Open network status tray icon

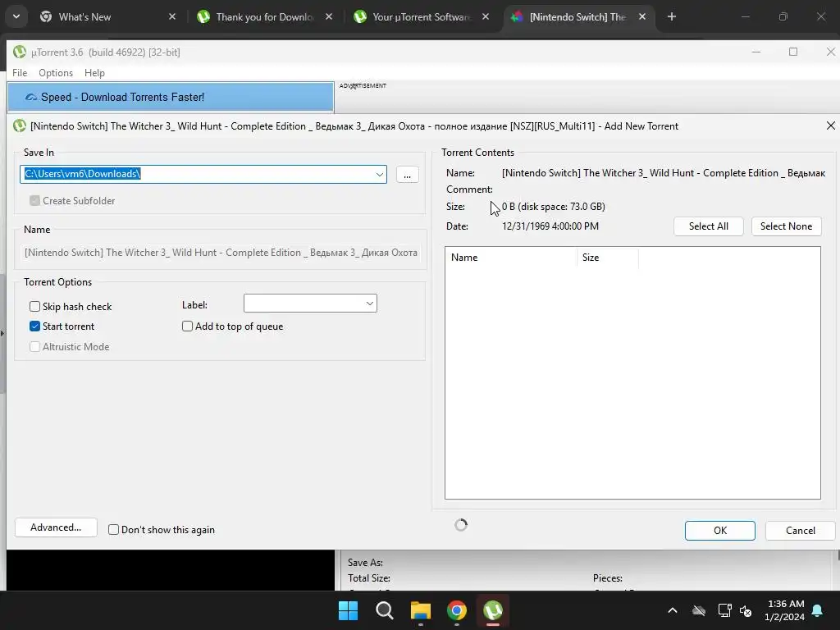[725, 610]
